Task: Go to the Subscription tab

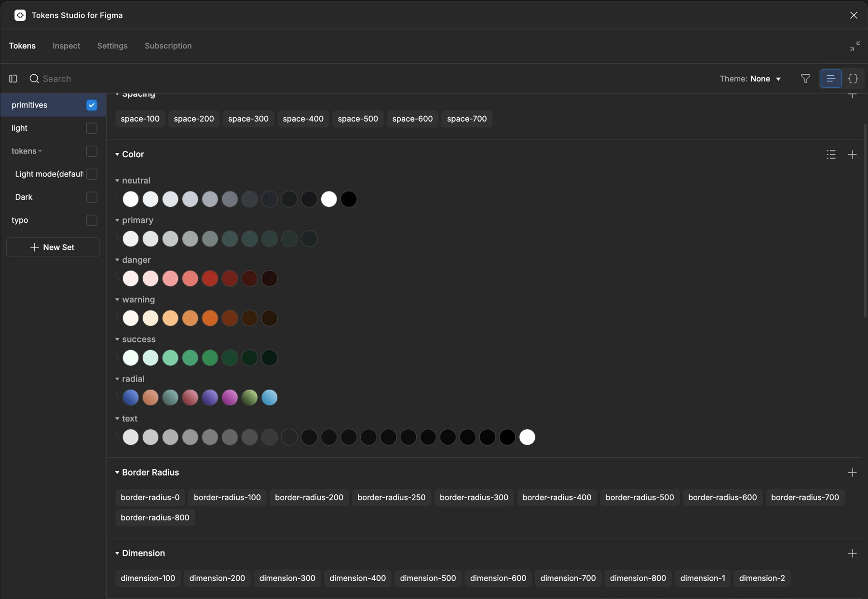Action: [x=168, y=46]
